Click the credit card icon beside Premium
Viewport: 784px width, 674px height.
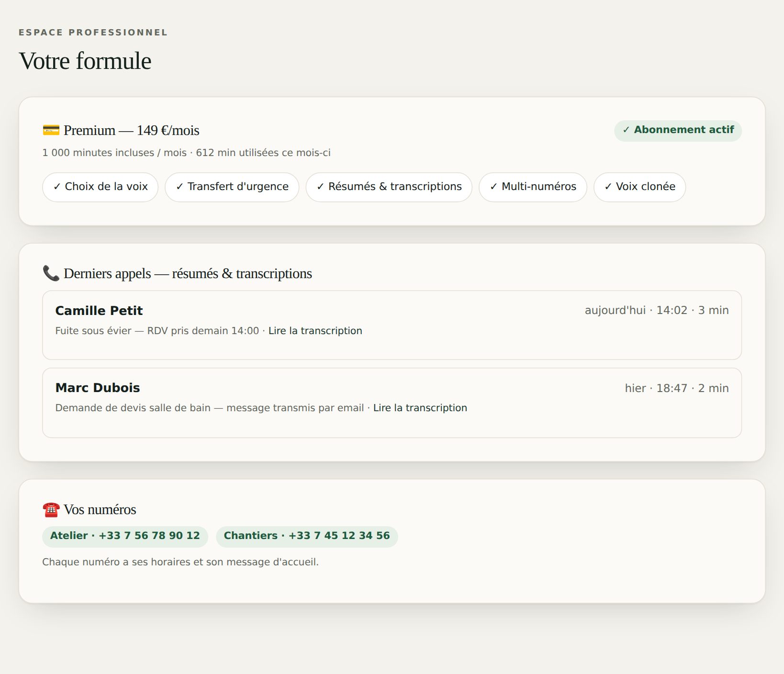pyautogui.click(x=51, y=130)
